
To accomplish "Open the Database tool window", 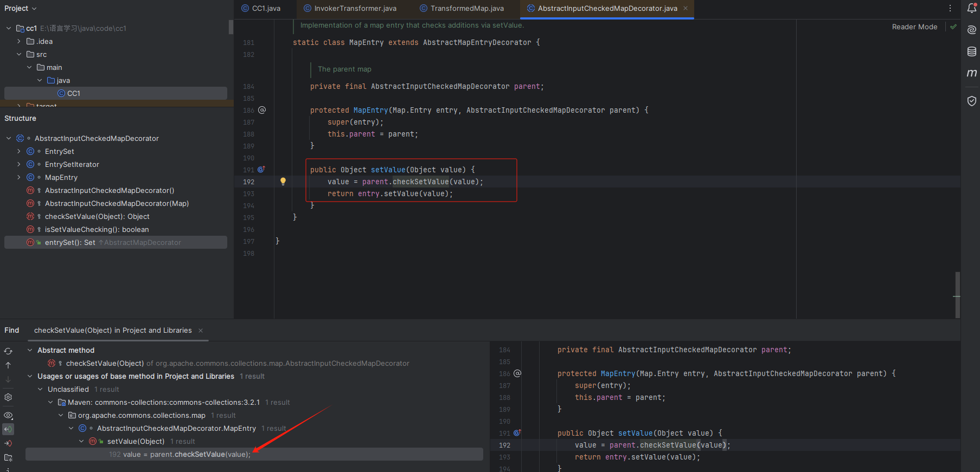I will [971, 51].
